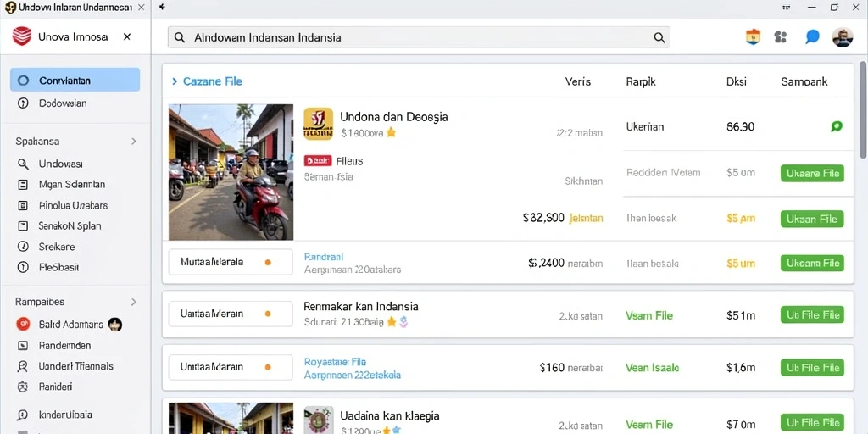This screenshot has height=434, width=868.
Task: Open the blue chat bubble icon
Action: (812, 37)
